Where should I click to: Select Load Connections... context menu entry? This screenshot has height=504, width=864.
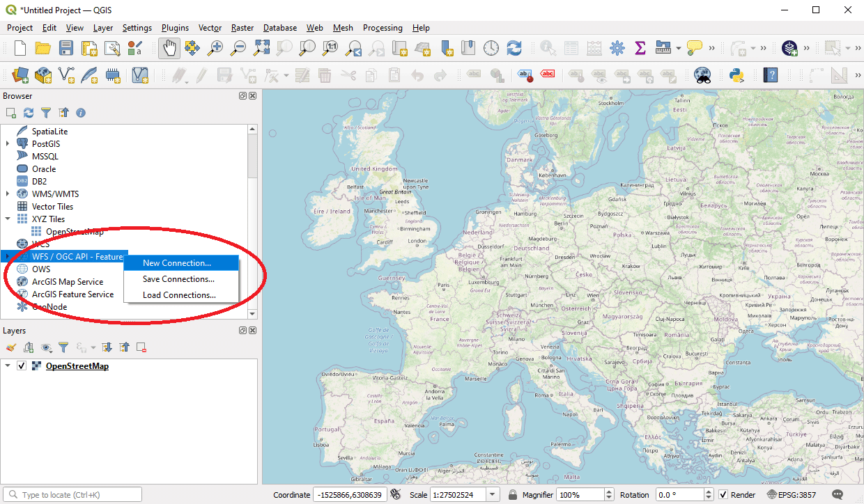point(179,295)
